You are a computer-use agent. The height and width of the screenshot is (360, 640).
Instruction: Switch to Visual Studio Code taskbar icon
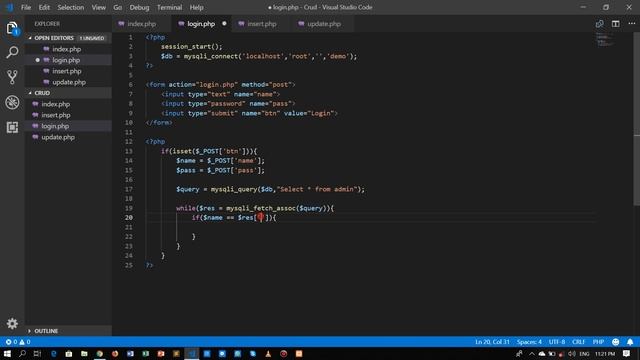tap(191, 353)
